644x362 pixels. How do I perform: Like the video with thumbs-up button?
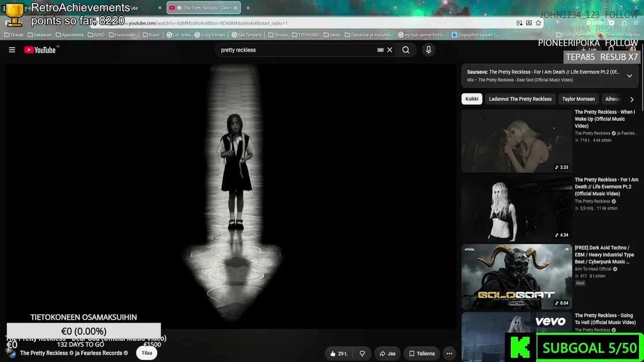click(339, 353)
